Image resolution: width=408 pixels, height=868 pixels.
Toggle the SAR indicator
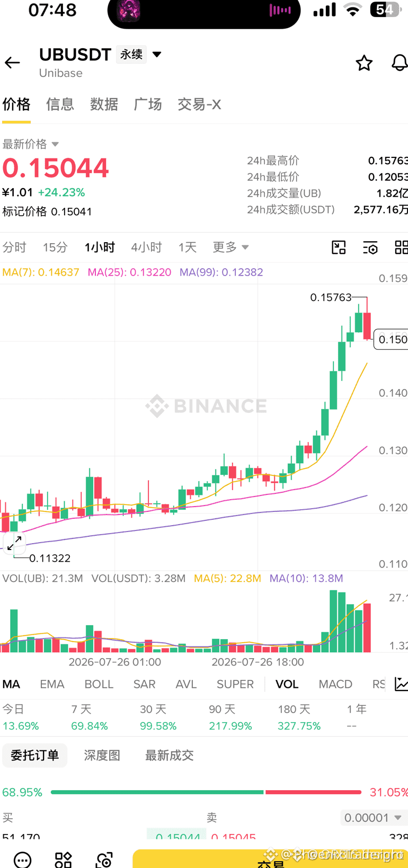click(x=144, y=684)
